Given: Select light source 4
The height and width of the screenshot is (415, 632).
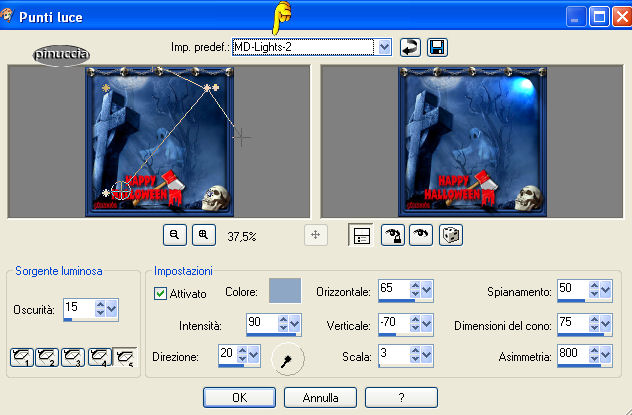Looking at the screenshot, I should point(99,357).
